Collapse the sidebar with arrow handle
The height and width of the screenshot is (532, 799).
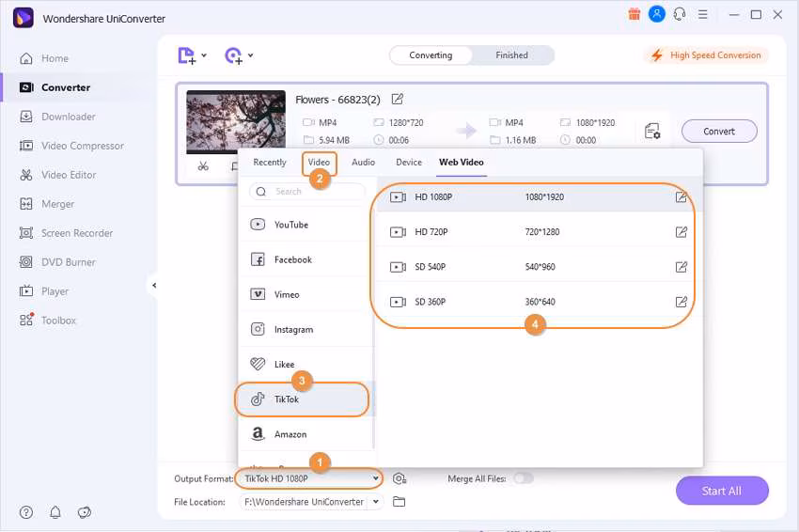[154, 286]
